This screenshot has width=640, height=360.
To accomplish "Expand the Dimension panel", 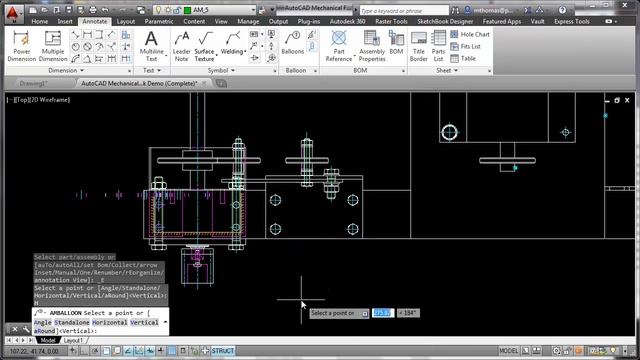I will [x=66, y=71].
